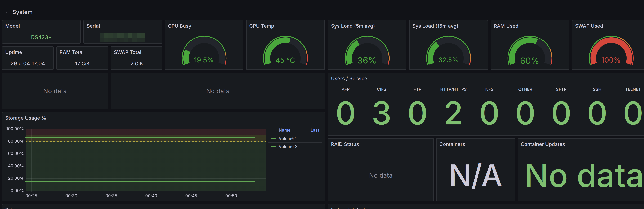Open the SWAP Used panel title
The height and width of the screenshot is (209, 644).
[589, 26]
